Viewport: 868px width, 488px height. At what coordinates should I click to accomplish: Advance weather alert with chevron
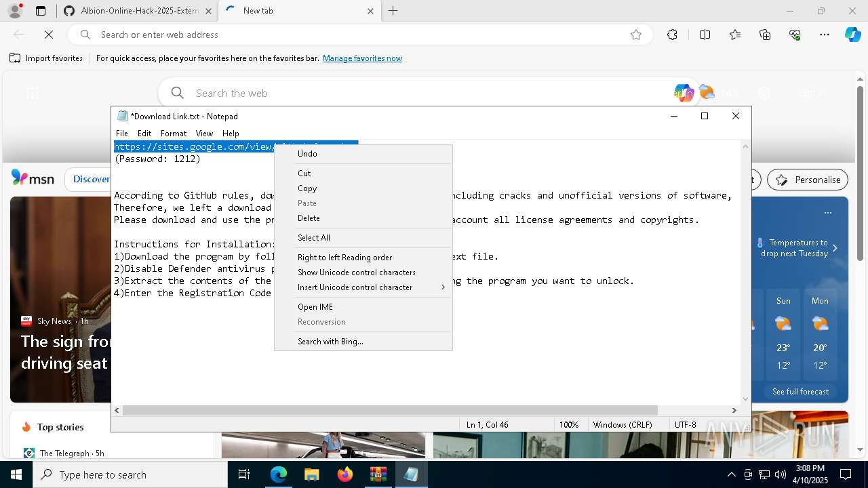835,248
